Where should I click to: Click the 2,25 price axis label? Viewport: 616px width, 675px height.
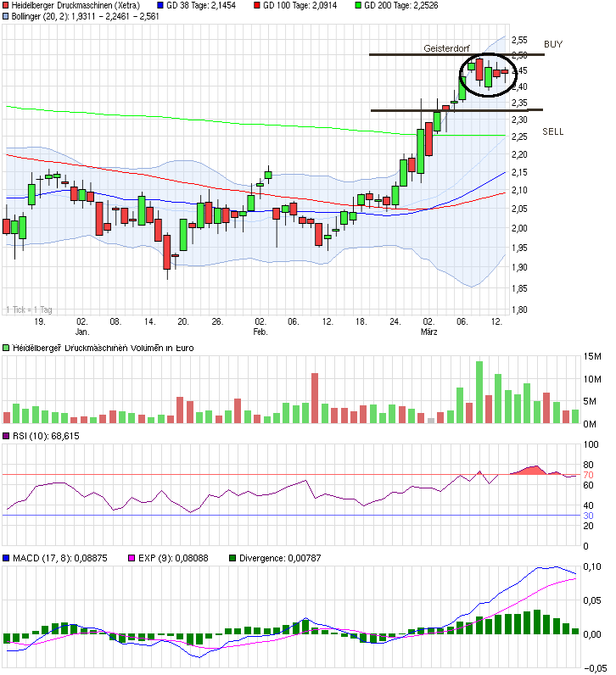click(x=519, y=137)
